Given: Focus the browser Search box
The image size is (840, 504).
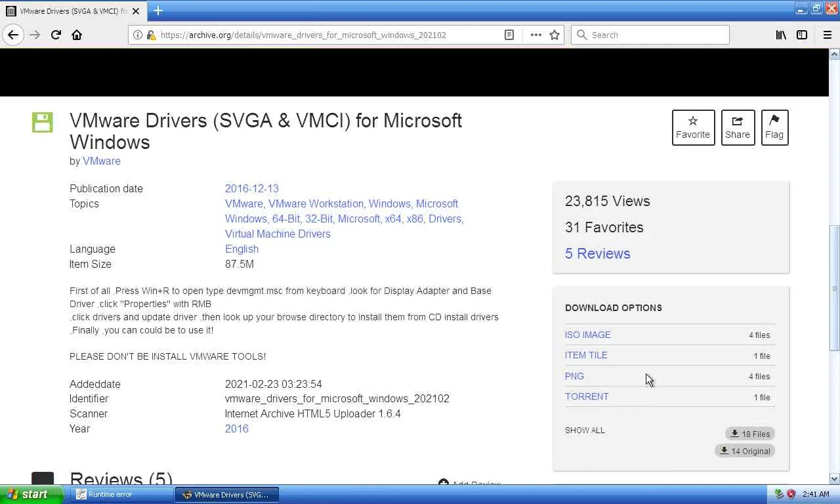Looking at the screenshot, I should pos(650,35).
